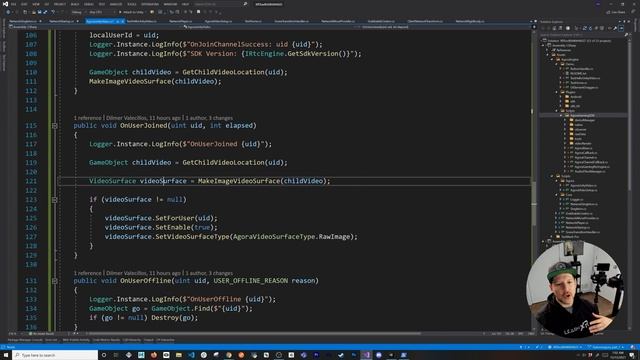
Task: Click MakeImageVideoSurface on line 121
Action: (x=239, y=181)
